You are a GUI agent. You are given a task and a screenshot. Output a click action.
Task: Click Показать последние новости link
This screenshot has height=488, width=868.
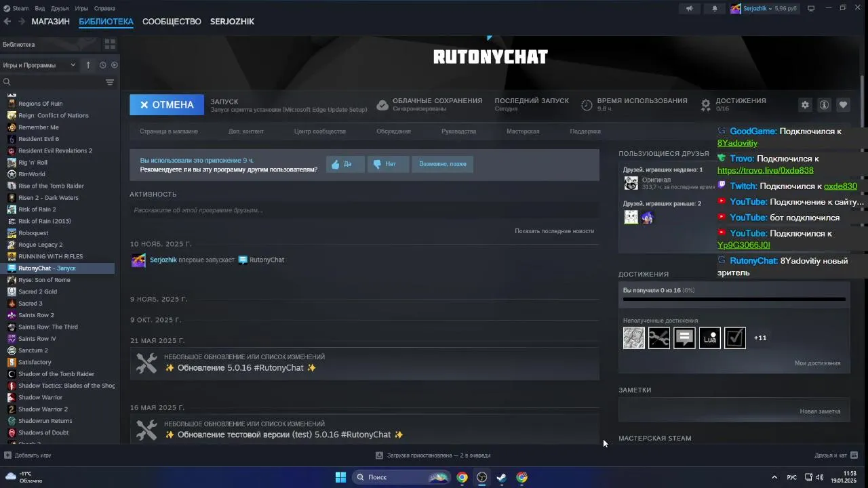coord(554,231)
